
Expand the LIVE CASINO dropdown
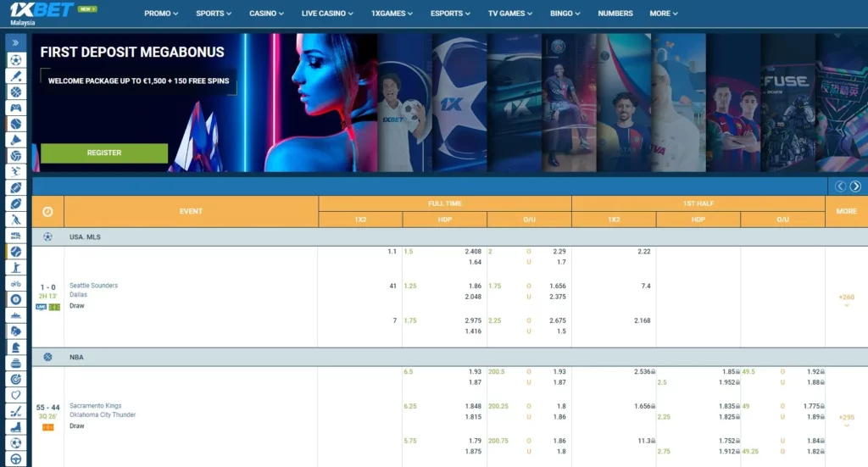pos(327,14)
